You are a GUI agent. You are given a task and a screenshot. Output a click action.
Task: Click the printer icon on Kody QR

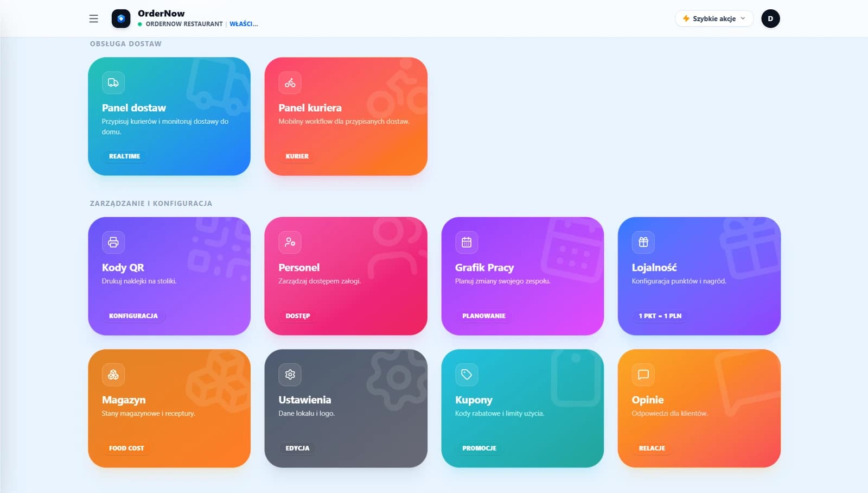pyautogui.click(x=113, y=242)
